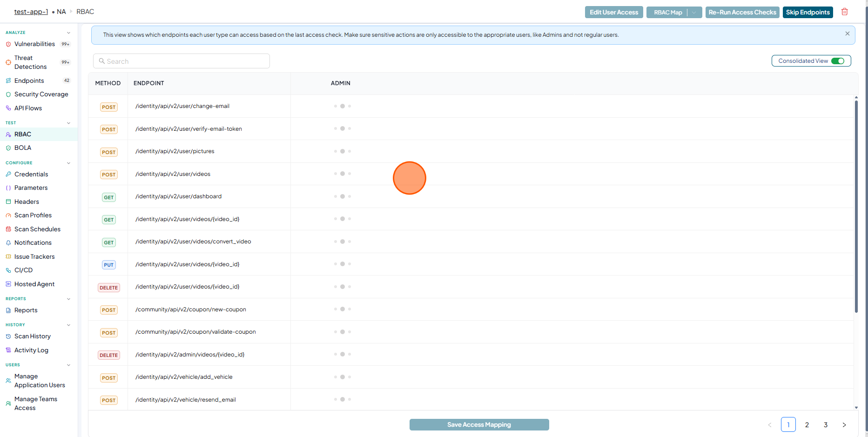868x437 pixels.
Task: Go to previous page arrow
Action: pos(770,425)
